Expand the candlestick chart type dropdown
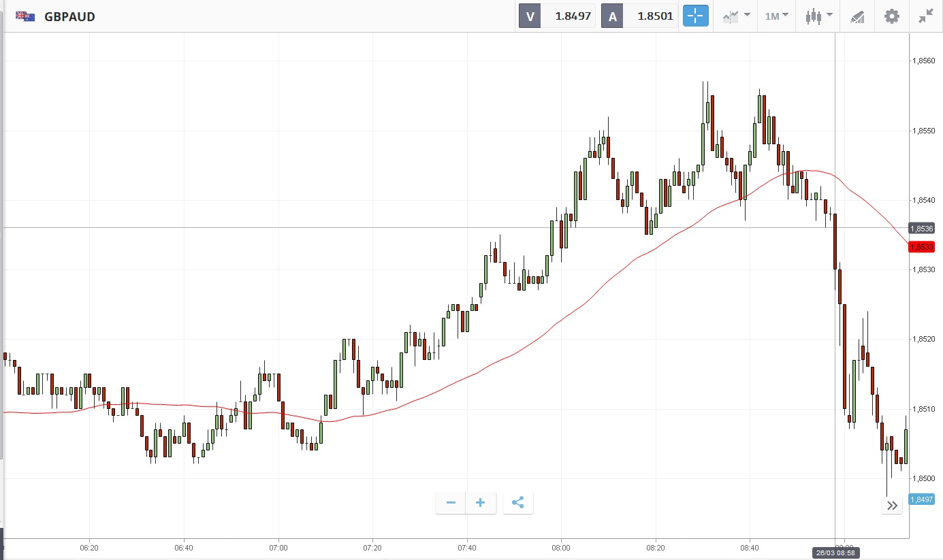 coord(818,16)
